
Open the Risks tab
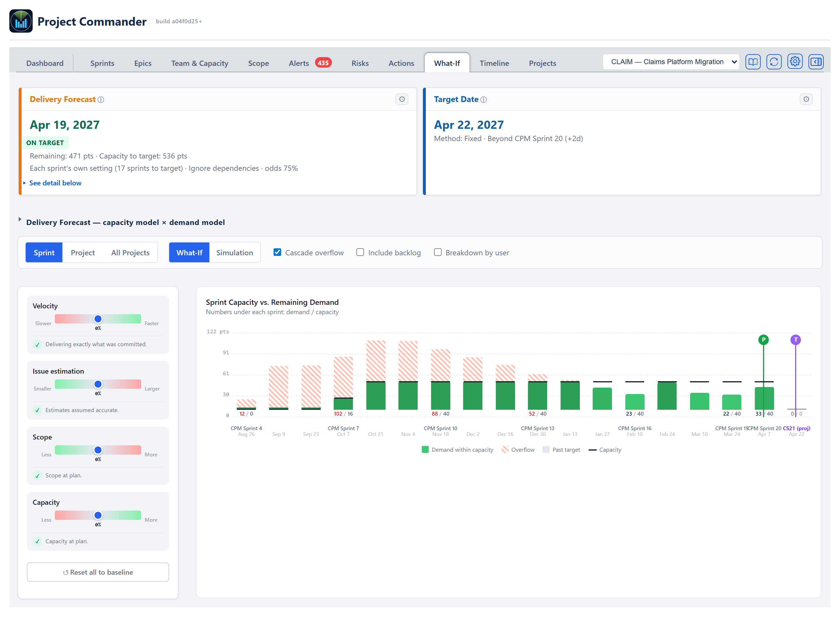(x=360, y=63)
